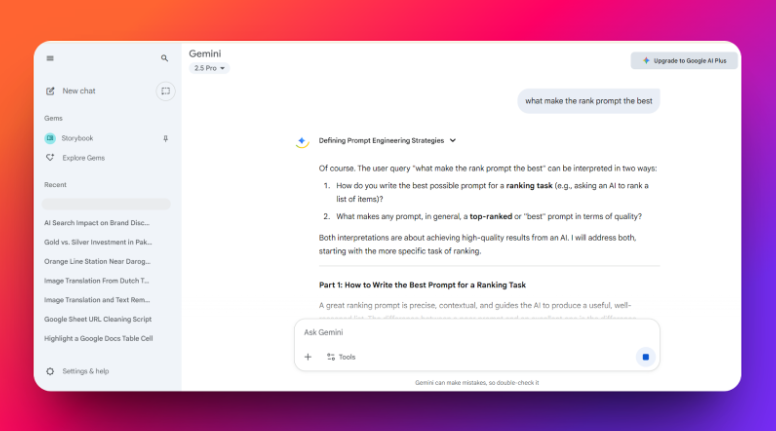Image resolution: width=776 pixels, height=431 pixels.
Task: Unpin Storybook using the pin icon
Action: click(165, 138)
